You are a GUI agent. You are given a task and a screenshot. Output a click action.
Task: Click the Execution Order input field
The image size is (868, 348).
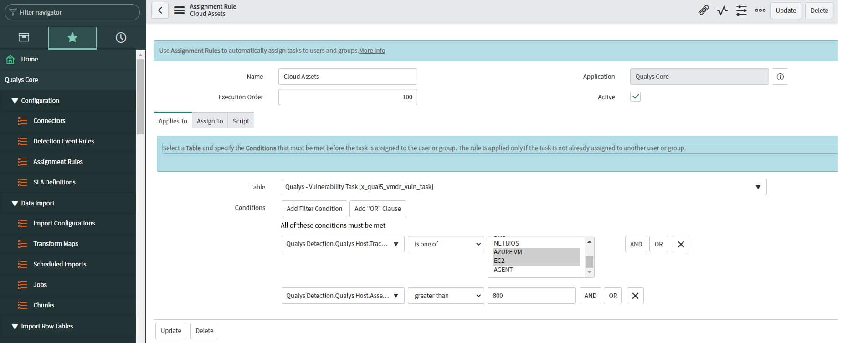click(x=348, y=97)
